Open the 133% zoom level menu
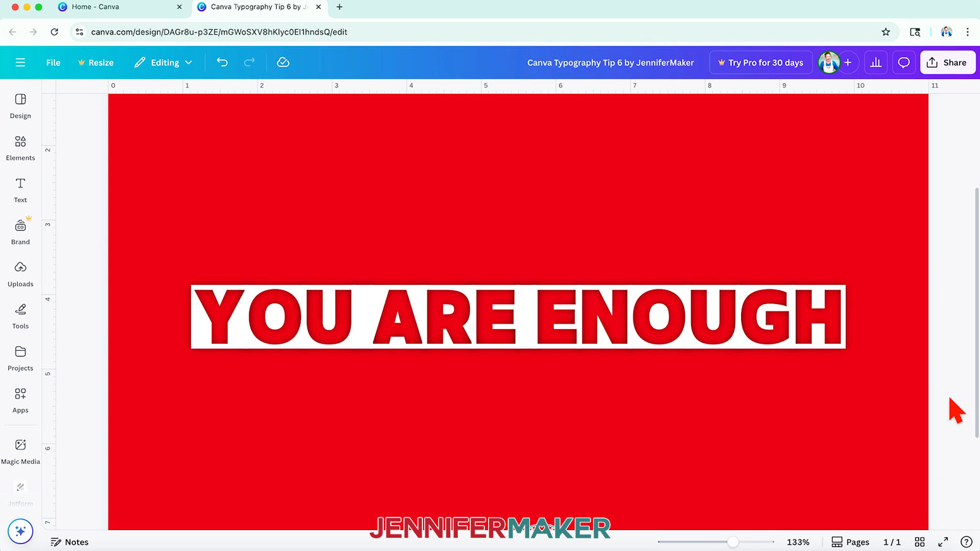The image size is (980, 551). click(798, 542)
